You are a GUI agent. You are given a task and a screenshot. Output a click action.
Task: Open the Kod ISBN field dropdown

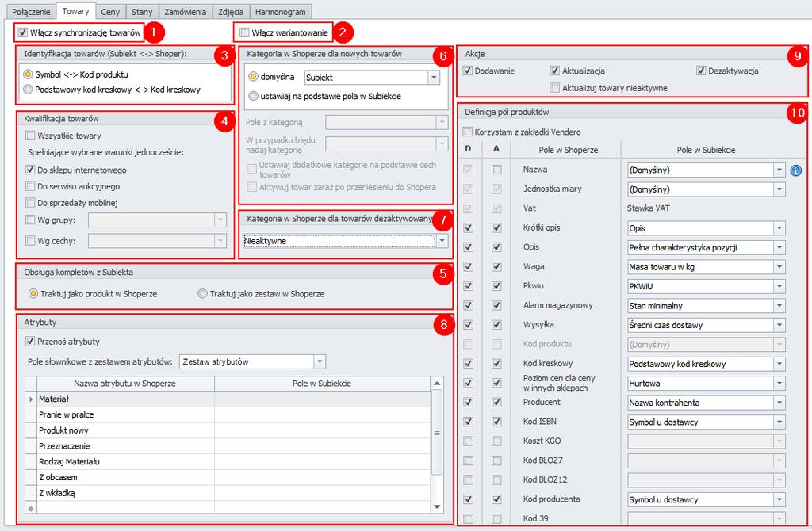coord(779,422)
